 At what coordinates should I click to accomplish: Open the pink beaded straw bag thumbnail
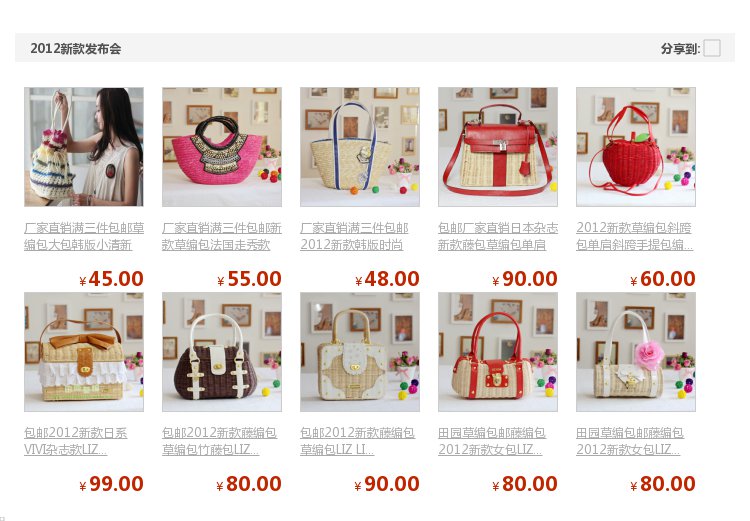click(222, 147)
